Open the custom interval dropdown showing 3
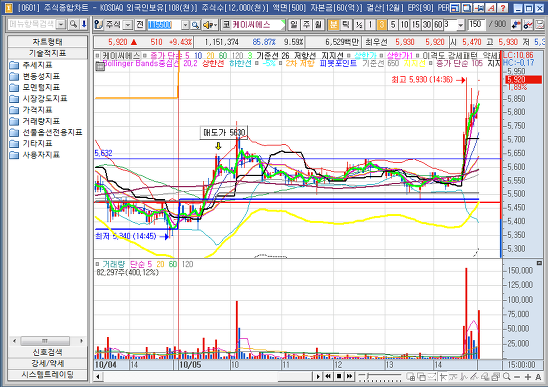Viewport: 548px width, 387px height. tap(461, 25)
